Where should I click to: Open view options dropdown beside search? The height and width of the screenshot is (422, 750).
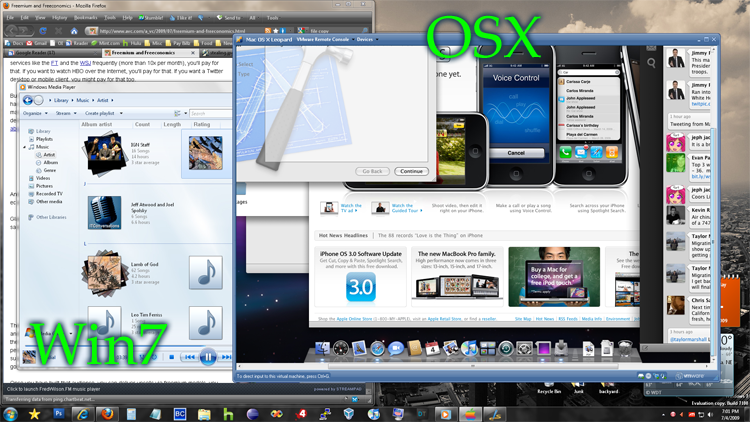[186, 113]
